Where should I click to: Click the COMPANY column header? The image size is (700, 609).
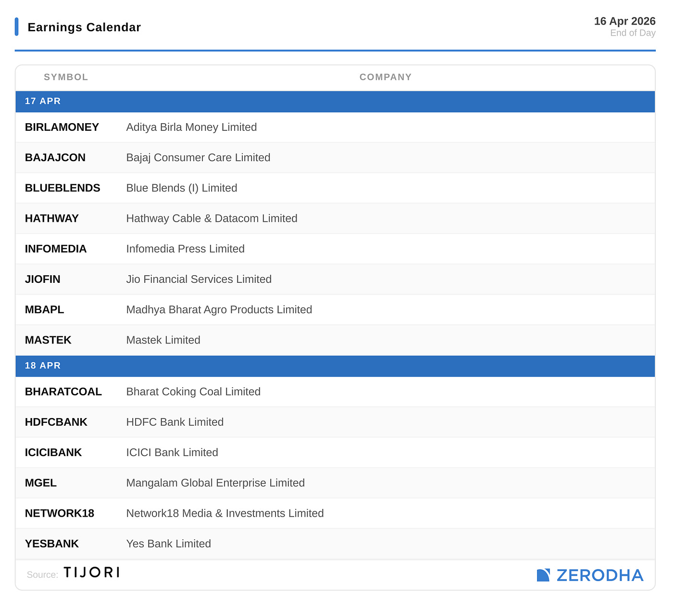(x=386, y=77)
